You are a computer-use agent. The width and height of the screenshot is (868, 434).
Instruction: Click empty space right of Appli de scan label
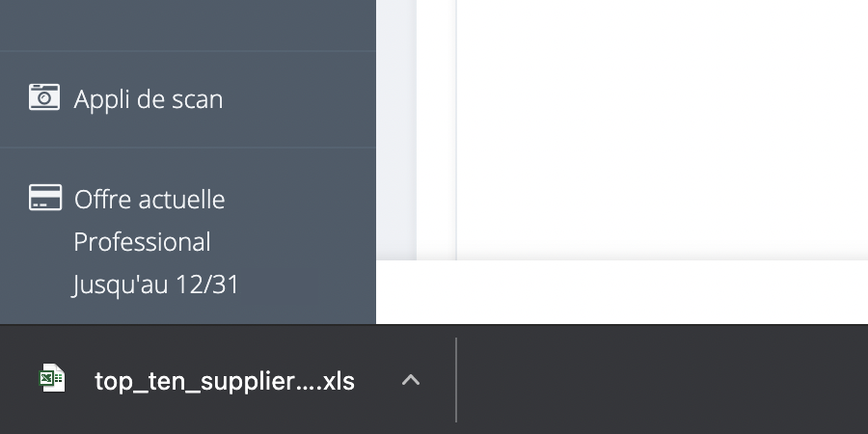point(299,99)
